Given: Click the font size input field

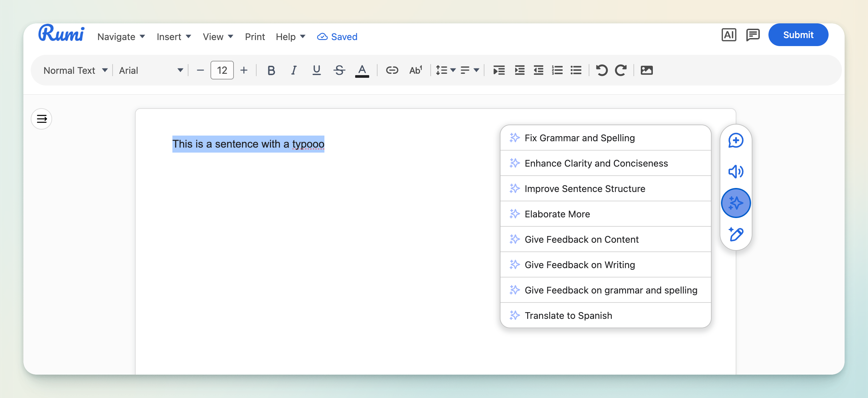Looking at the screenshot, I should [x=222, y=70].
